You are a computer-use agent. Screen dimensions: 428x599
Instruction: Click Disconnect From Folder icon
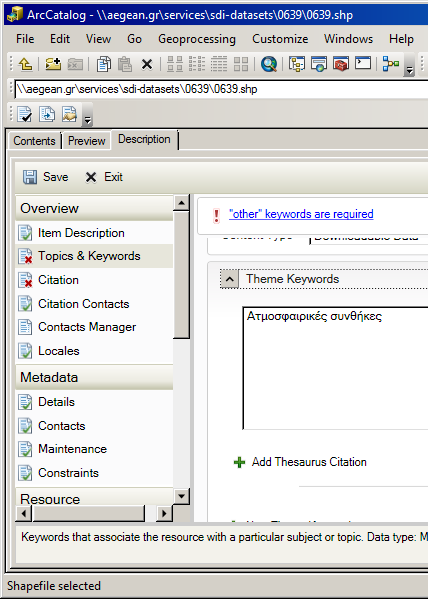pyautogui.click(x=75, y=64)
